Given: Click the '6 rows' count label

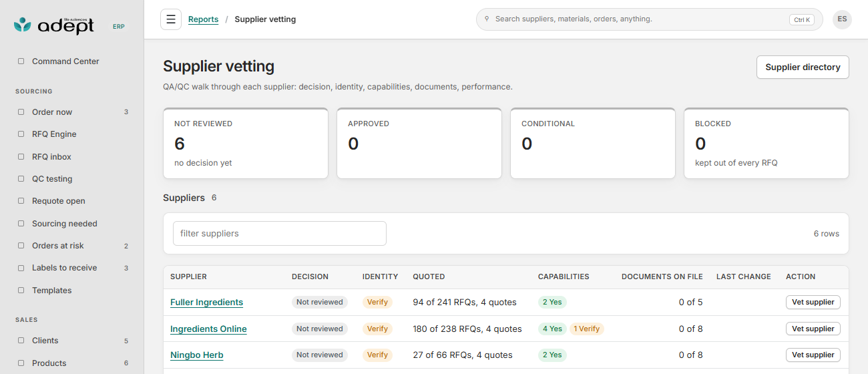Looking at the screenshot, I should click(x=827, y=234).
